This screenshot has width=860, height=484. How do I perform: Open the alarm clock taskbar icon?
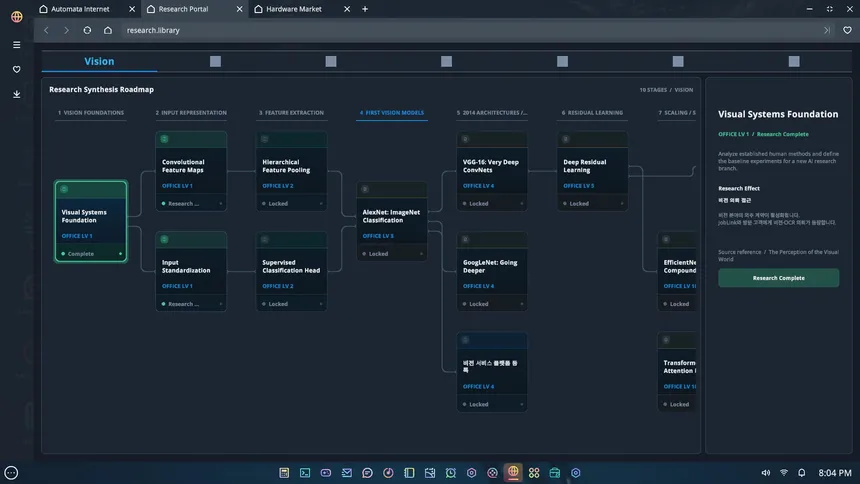(451, 472)
